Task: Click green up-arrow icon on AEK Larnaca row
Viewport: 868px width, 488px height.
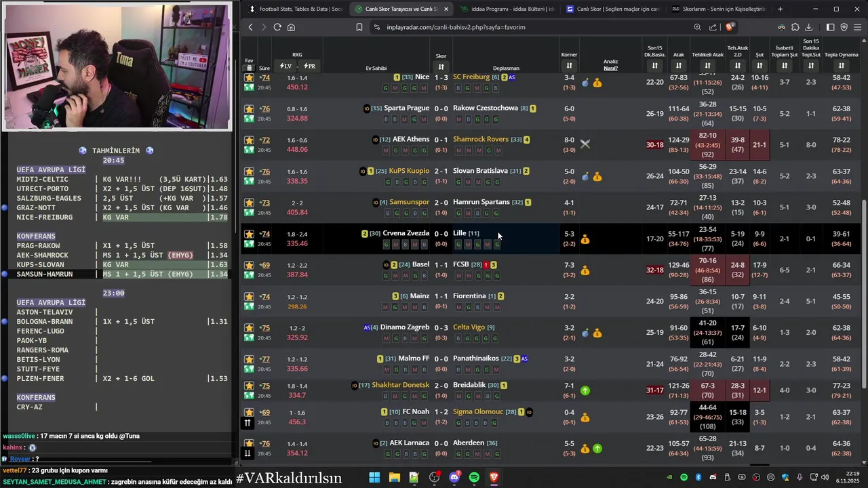Action: [x=597, y=448]
